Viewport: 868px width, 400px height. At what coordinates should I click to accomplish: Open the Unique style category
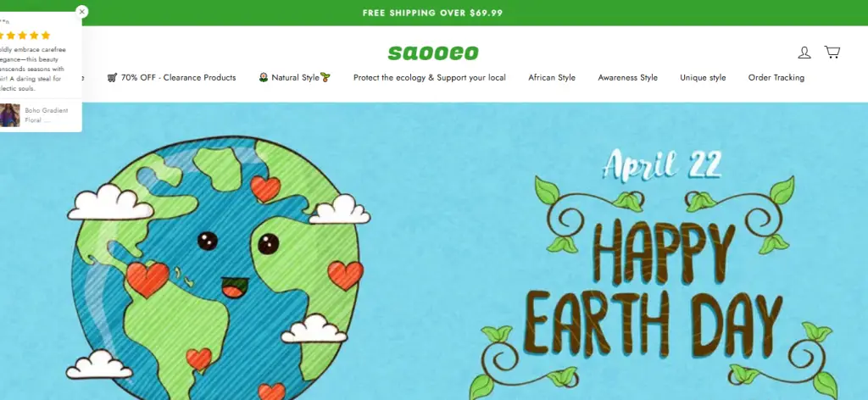703,77
